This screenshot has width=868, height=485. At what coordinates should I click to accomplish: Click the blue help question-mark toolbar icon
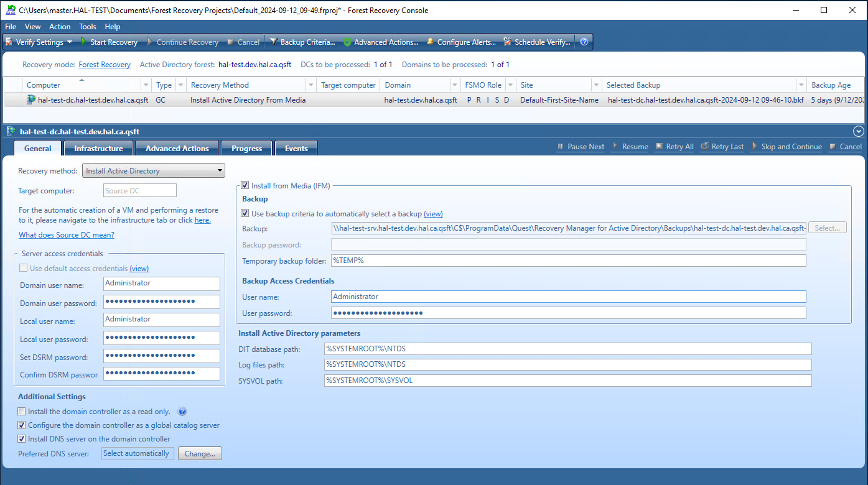584,42
